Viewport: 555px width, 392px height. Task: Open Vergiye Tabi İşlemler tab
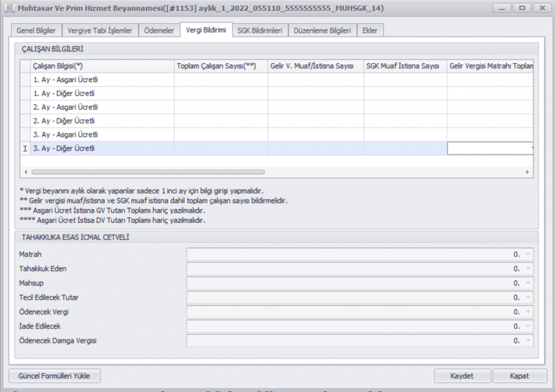pyautogui.click(x=100, y=31)
